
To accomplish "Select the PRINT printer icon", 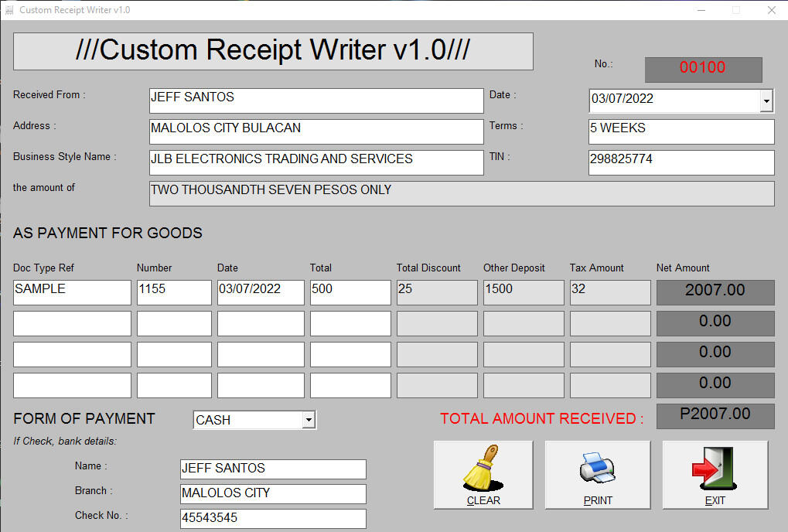I will 597,468.
